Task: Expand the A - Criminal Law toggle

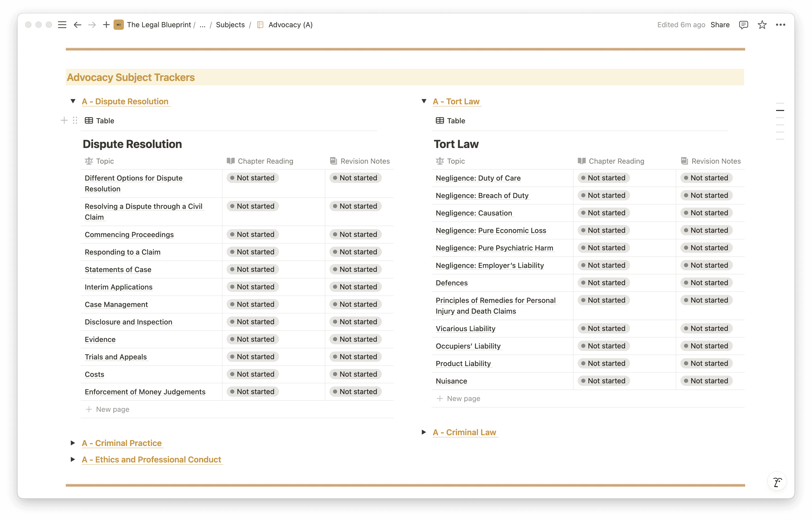Action: 424,432
